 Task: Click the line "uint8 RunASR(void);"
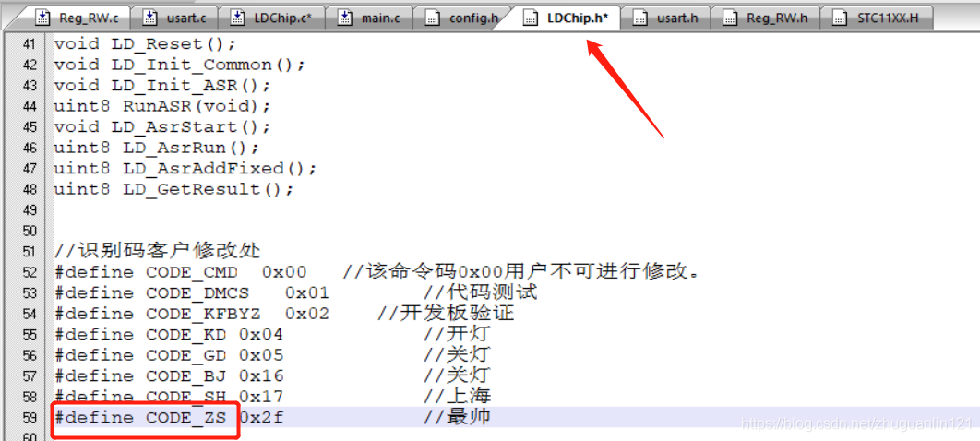point(163,105)
